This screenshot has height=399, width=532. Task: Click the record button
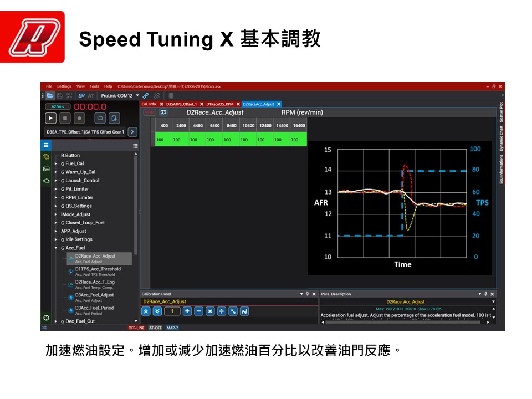[79, 118]
